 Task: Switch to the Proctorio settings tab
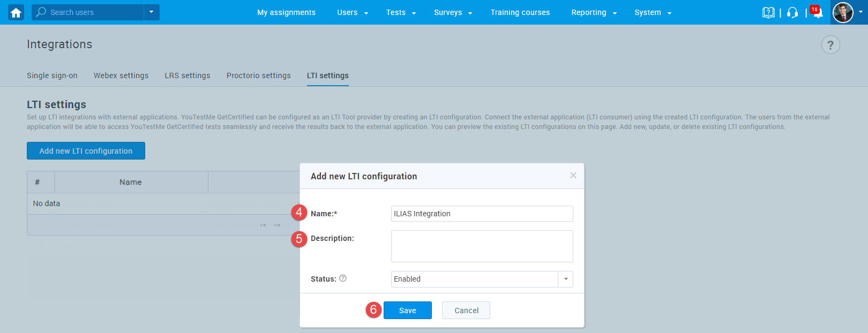coord(258,75)
